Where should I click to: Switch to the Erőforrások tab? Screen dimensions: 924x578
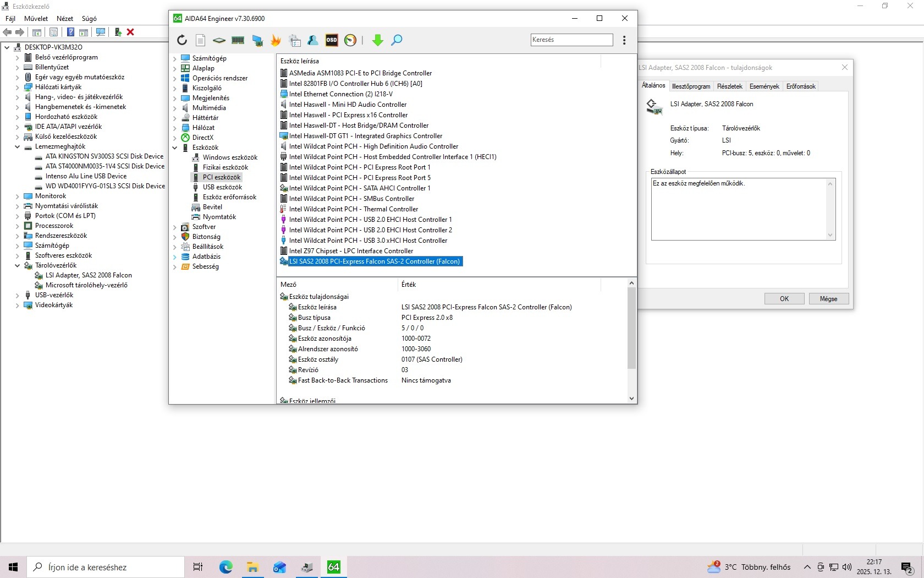pyautogui.click(x=801, y=86)
